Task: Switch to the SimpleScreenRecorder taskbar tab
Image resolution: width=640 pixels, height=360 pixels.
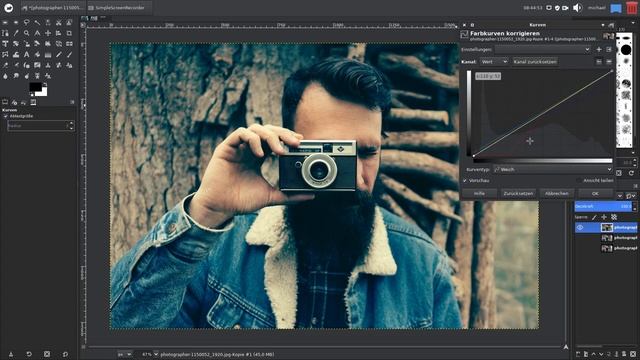Action: click(119, 8)
